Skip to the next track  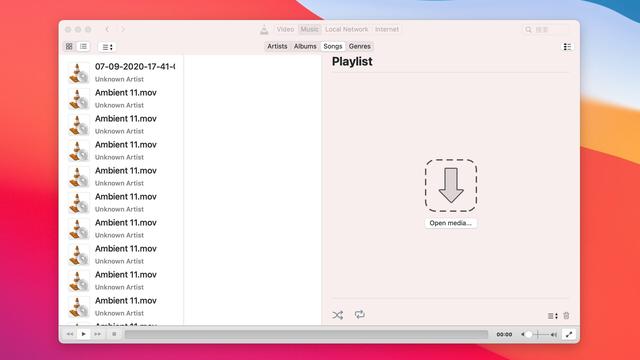[x=98, y=334]
